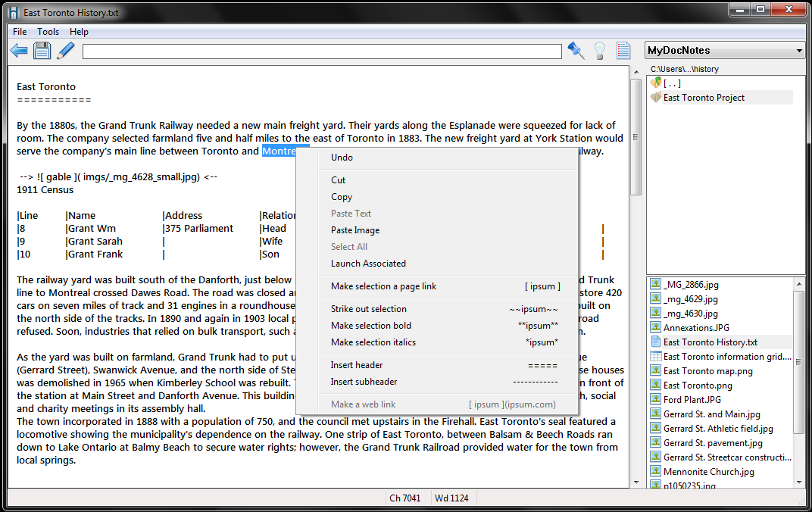Click the _mg_4629.jpg image icon
The height and width of the screenshot is (512, 812).
[x=656, y=298]
